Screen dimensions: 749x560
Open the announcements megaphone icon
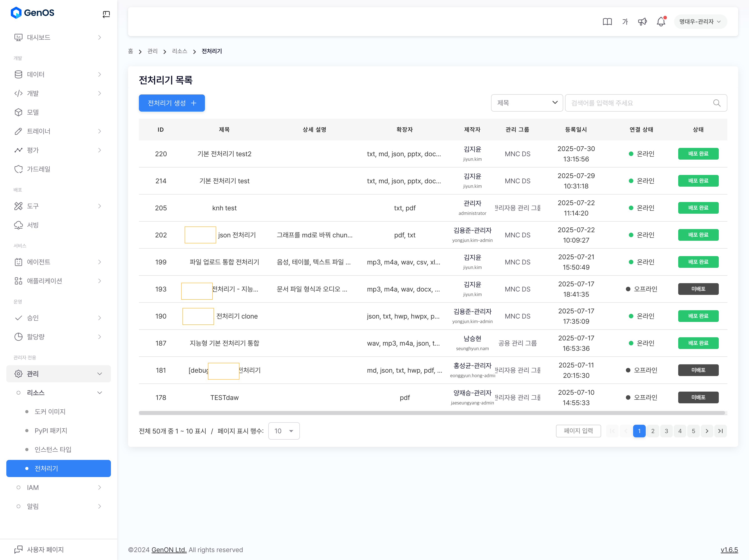click(x=642, y=22)
